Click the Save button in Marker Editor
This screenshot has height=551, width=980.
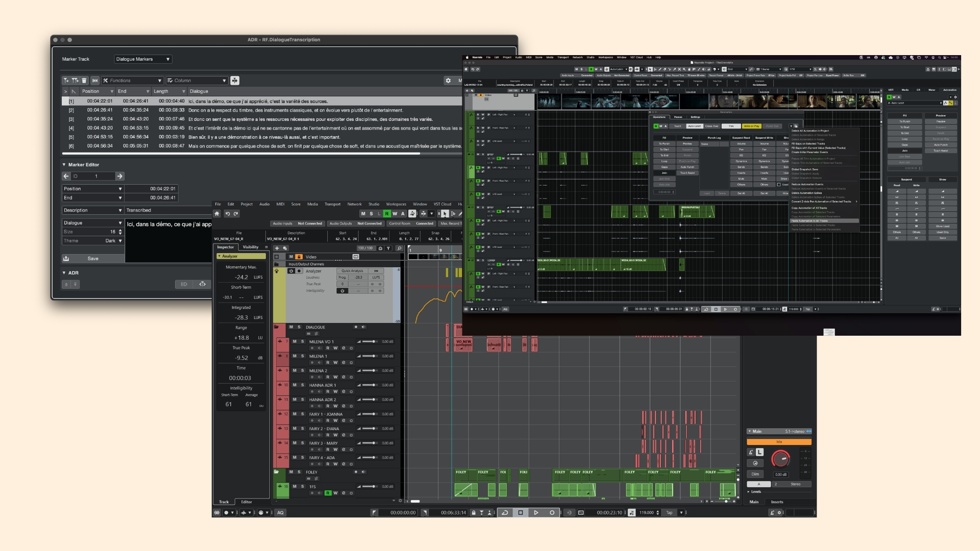(93, 259)
